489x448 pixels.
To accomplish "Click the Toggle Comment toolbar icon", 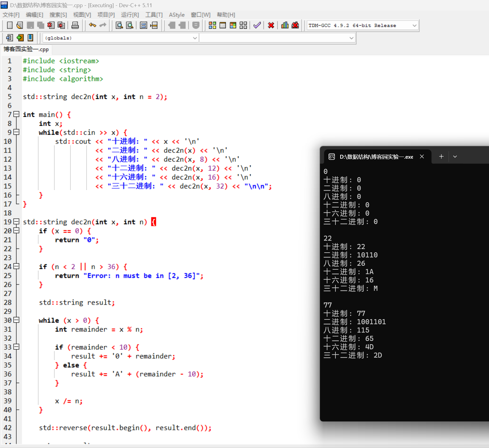I will 196,25.
